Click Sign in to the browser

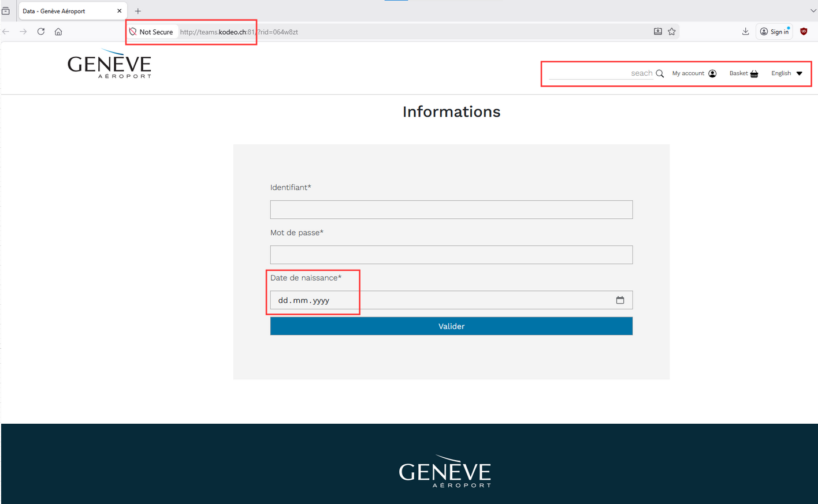[x=774, y=32]
